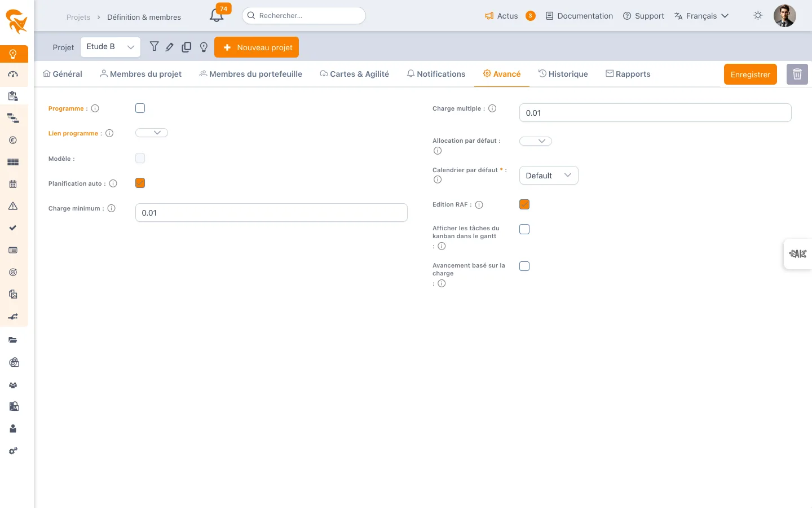812x508 pixels.
Task: Click info icon next to Charge multiple
Action: (492, 108)
